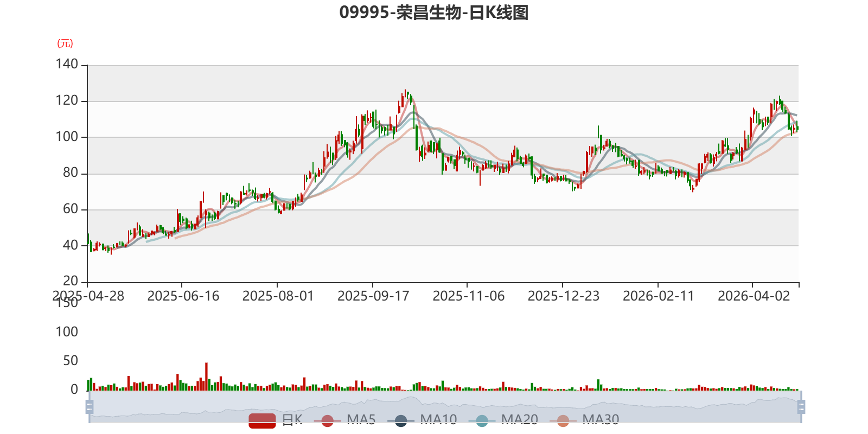Click the data zoom overview bar

445,407
